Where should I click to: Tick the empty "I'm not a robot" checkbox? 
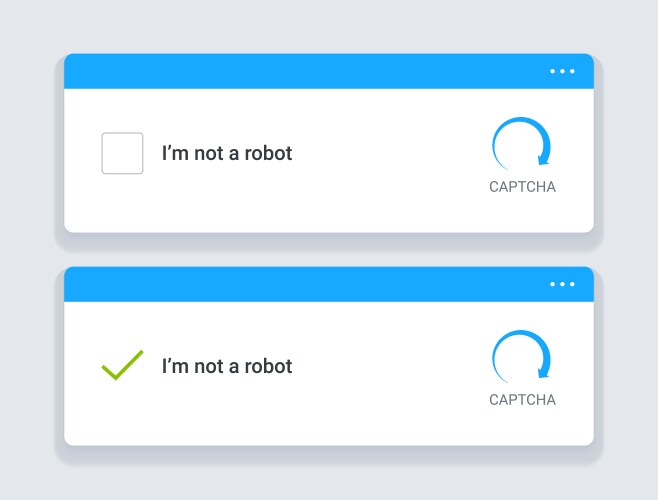coord(122,153)
